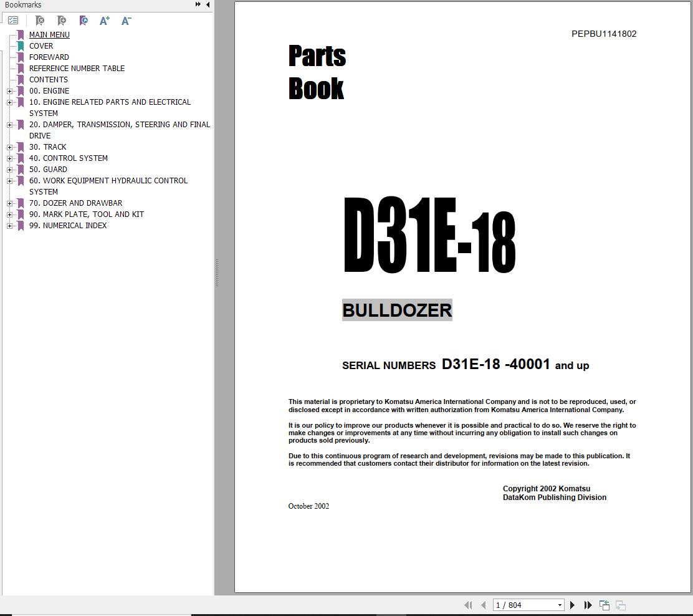Click the teal bookmark icon beside COVER
Screen dimensions: 693x616
21,46
